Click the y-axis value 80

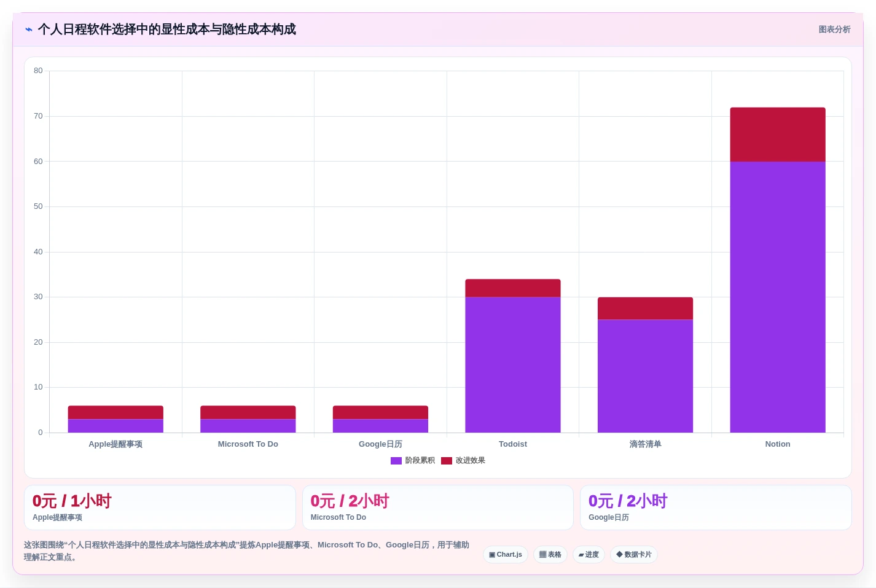(x=38, y=71)
